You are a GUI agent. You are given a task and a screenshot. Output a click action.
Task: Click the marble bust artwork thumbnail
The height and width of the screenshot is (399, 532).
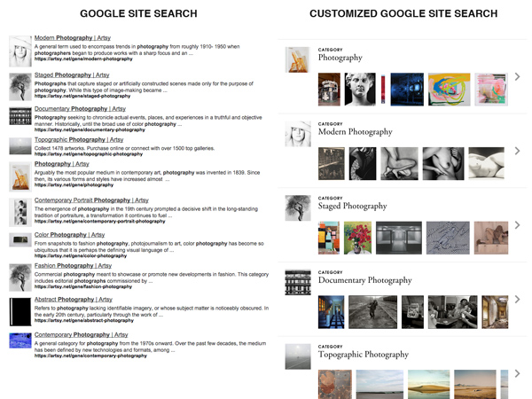(360, 90)
